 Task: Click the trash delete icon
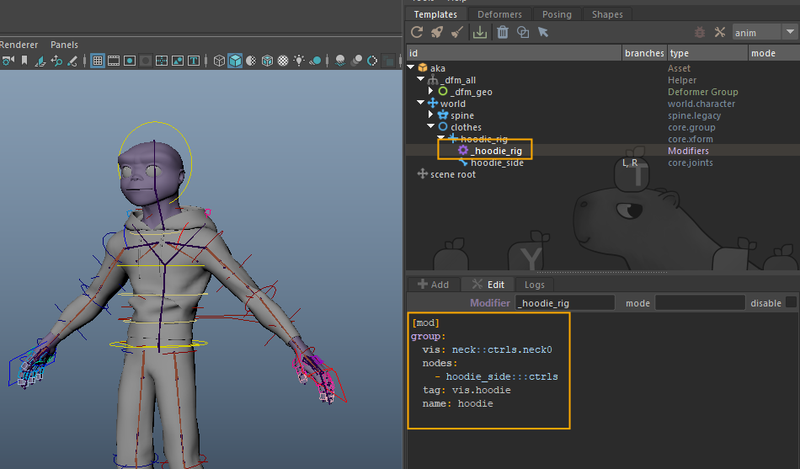pos(502,32)
